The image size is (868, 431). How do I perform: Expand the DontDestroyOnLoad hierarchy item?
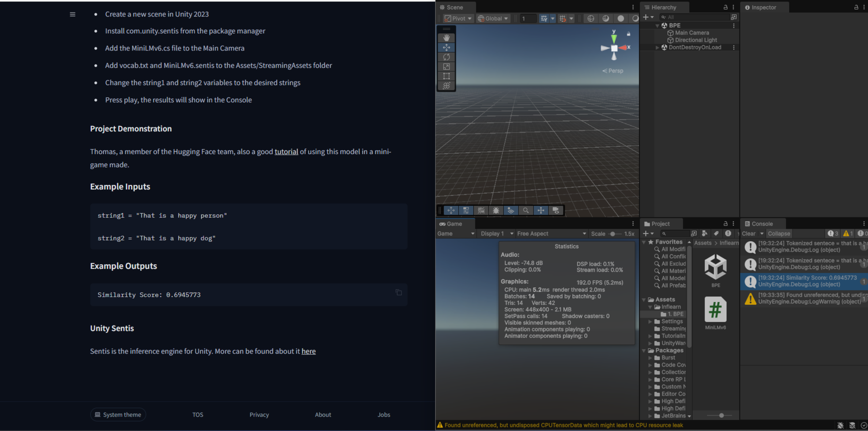pos(657,47)
